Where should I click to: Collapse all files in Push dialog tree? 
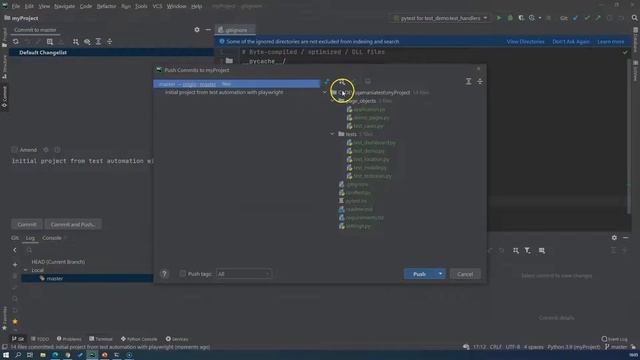pos(480,82)
